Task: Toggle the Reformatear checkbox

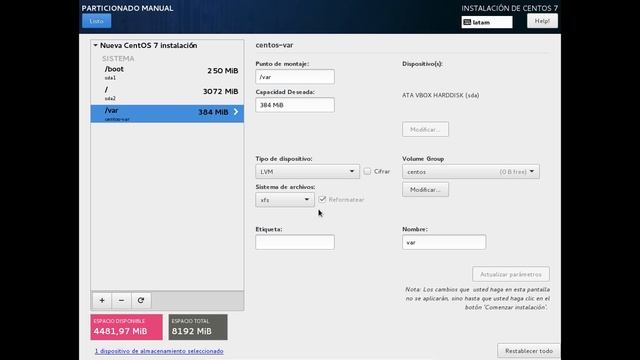Action: (x=322, y=199)
